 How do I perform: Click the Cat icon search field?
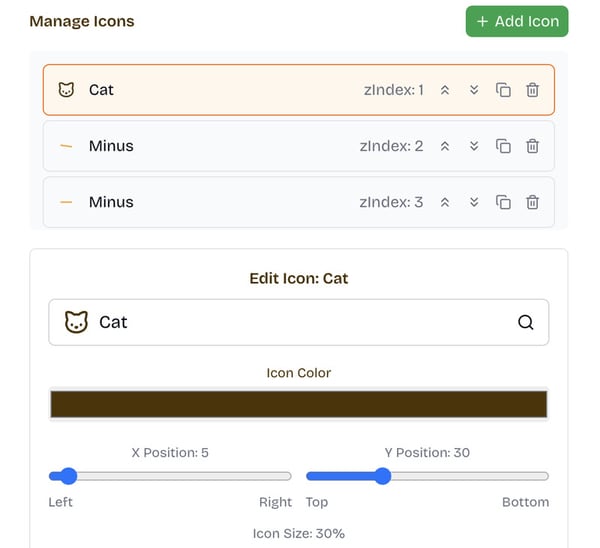click(x=290, y=322)
